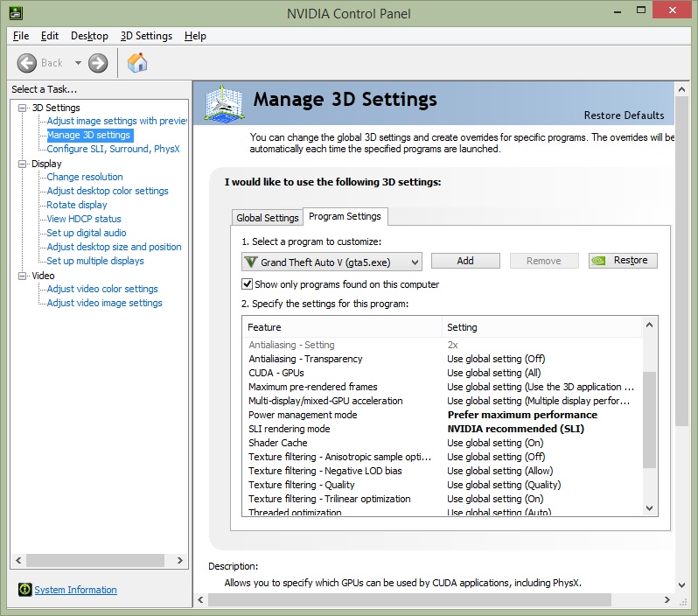Open the Edit menu

pyautogui.click(x=49, y=36)
